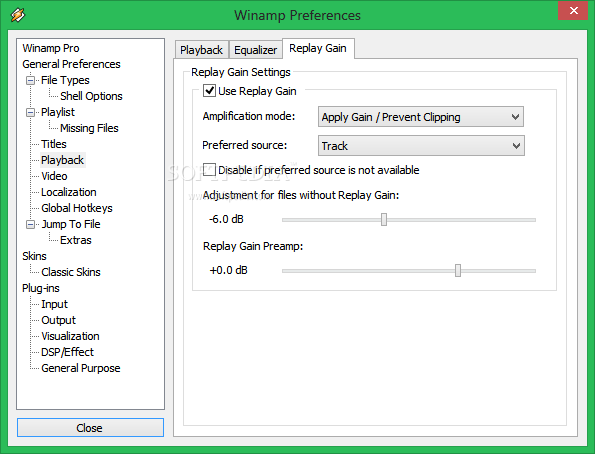Select the Replay Gain tab
595x454 pixels.
(318, 49)
